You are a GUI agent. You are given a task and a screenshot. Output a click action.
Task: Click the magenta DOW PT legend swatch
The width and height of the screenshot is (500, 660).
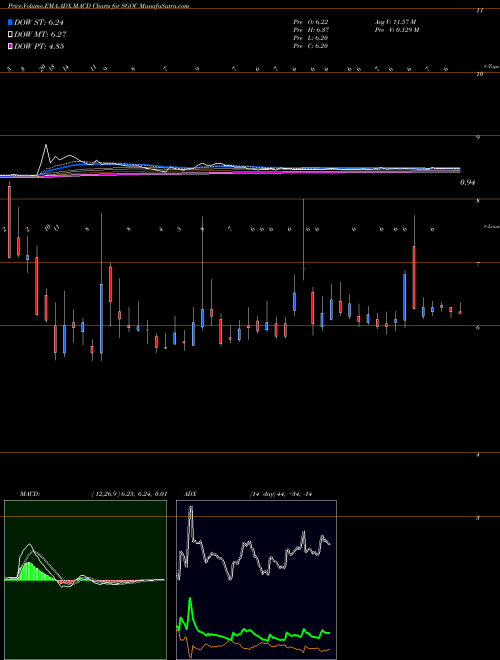tap(10, 46)
